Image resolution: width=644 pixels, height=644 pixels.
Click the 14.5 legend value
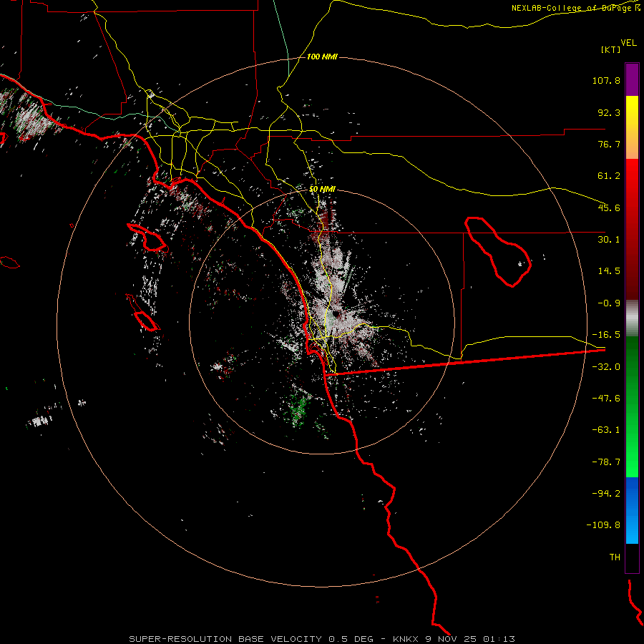(609, 271)
